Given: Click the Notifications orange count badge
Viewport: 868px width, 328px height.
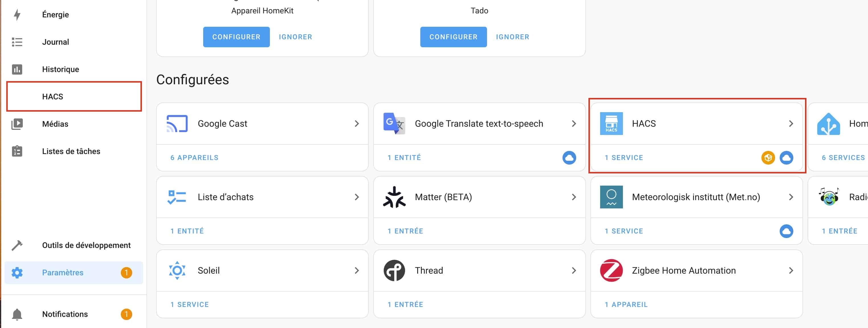Looking at the screenshot, I should [x=126, y=314].
